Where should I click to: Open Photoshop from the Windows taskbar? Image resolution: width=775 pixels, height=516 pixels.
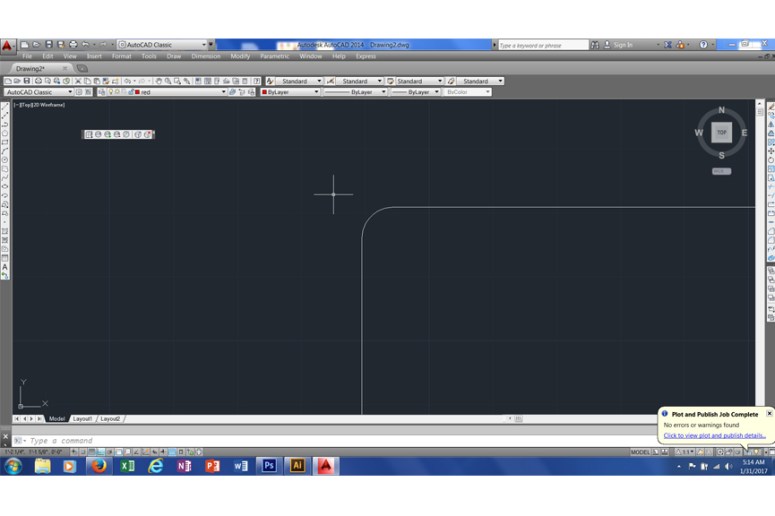pyautogui.click(x=268, y=466)
